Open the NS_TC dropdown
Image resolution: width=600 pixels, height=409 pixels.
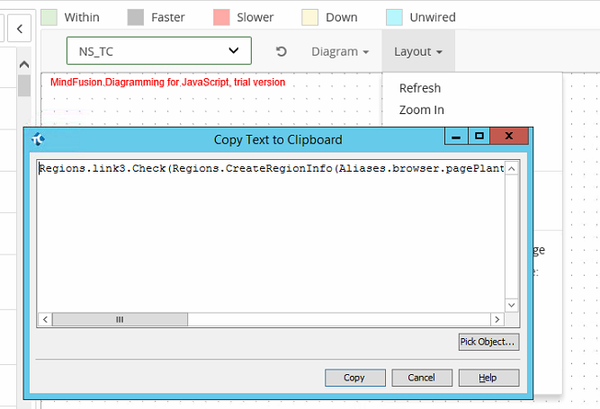tap(159, 51)
